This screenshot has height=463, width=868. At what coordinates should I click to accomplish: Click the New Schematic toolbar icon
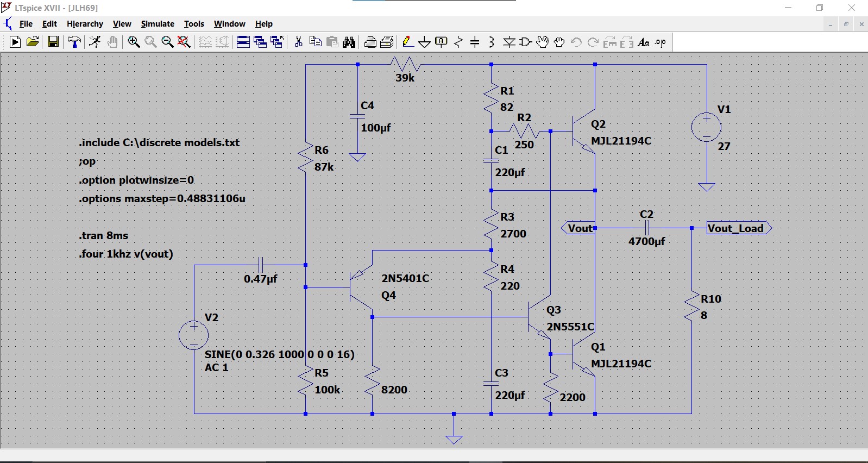pyautogui.click(x=15, y=42)
